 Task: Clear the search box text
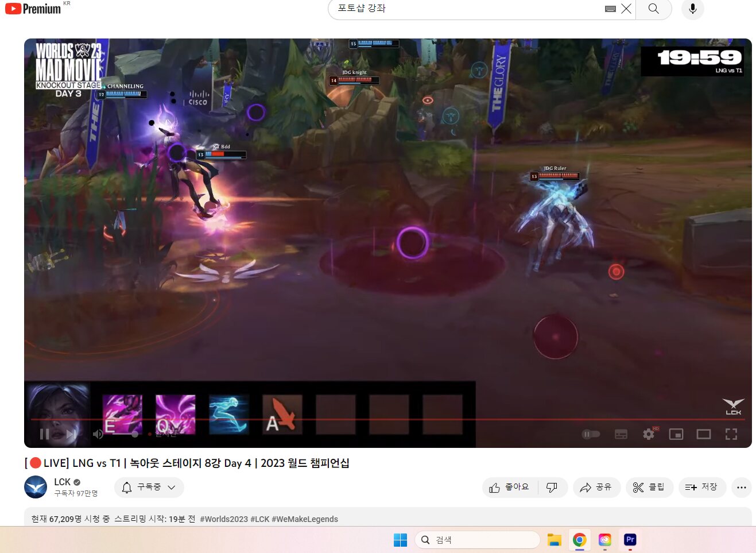coord(626,9)
